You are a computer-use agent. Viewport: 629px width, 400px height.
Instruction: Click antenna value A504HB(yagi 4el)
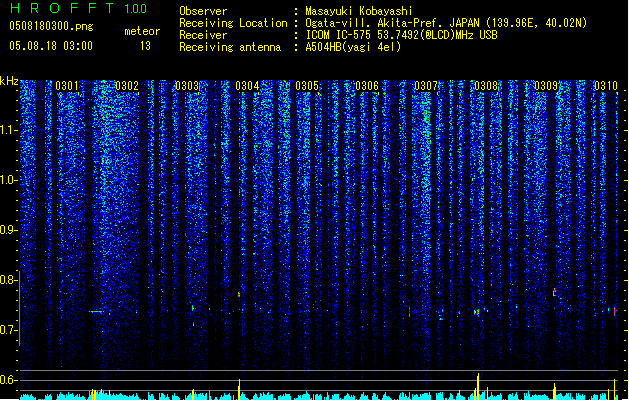click(353, 47)
